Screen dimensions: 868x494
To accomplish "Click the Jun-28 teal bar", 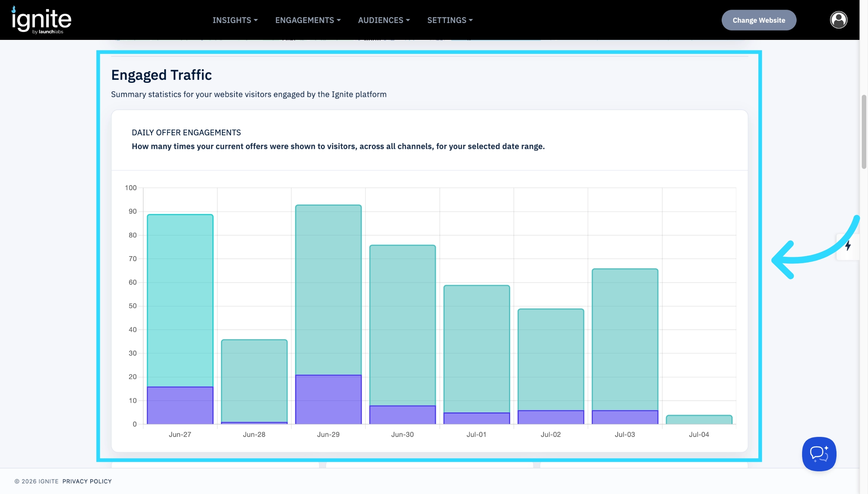I will pyautogui.click(x=254, y=381).
